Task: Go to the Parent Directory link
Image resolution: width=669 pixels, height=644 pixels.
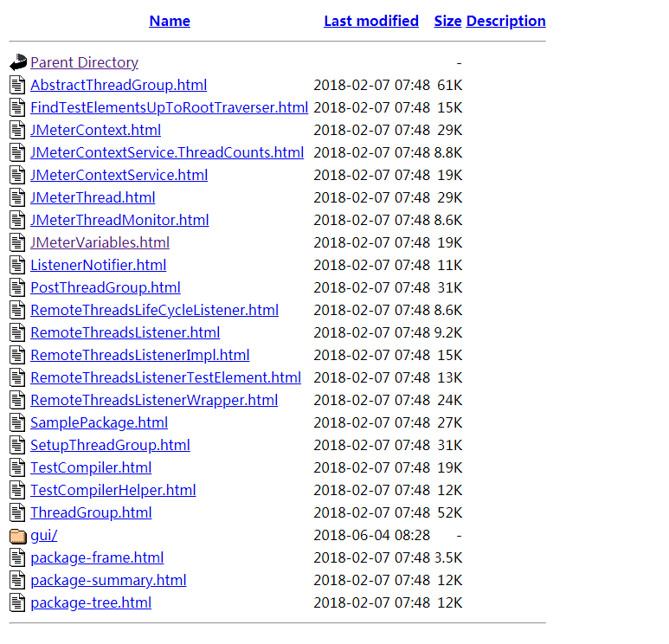Action: pos(84,62)
